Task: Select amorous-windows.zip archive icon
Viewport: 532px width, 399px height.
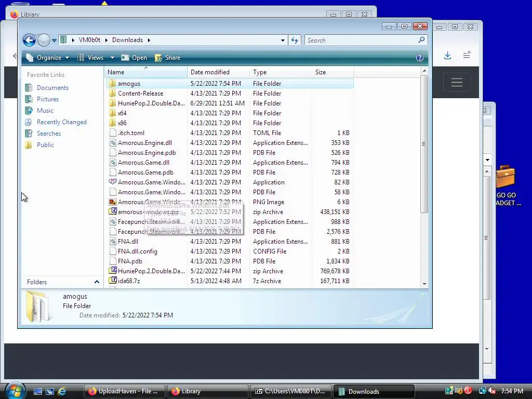Action: (x=113, y=211)
